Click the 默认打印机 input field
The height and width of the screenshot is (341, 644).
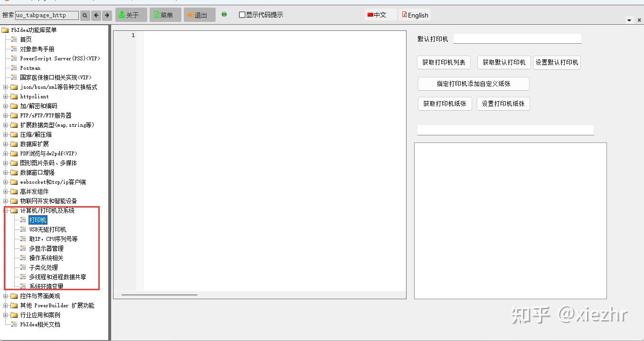click(x=517, y=39)
